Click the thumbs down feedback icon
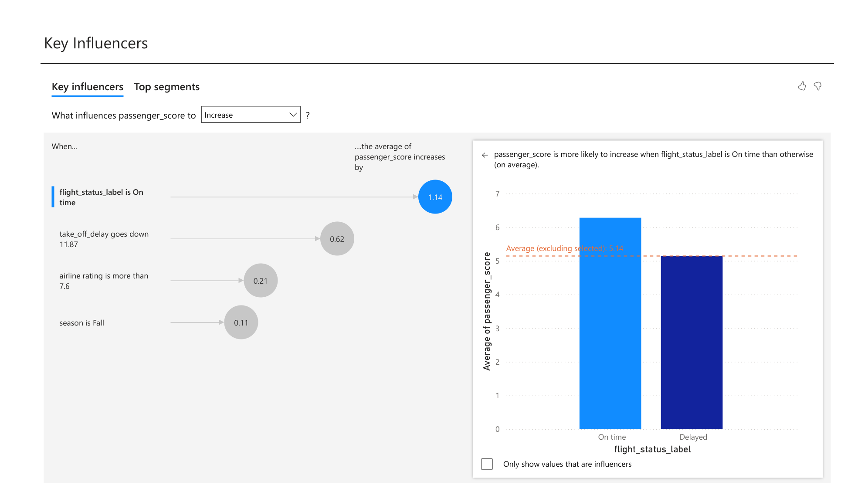 click(x=817, y=86)
